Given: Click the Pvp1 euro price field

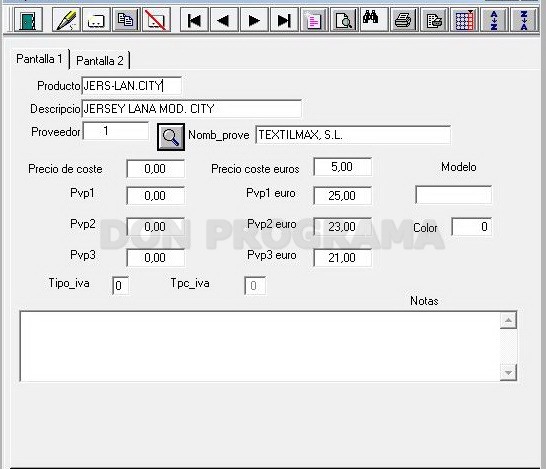Looking at the screenshot, I should pyautogui.click(x=342, y=195).
